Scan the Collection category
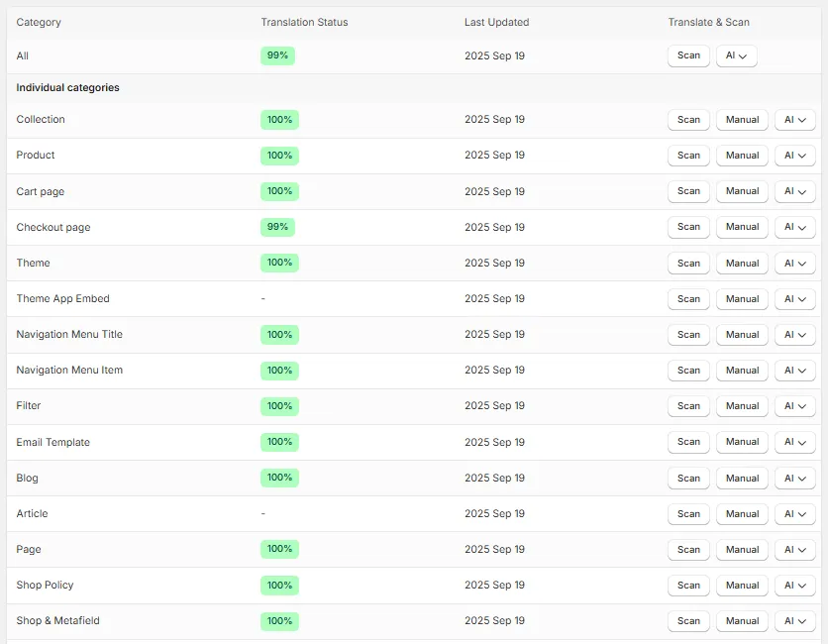Screen dimensions: 828x644 coord(688,120)
